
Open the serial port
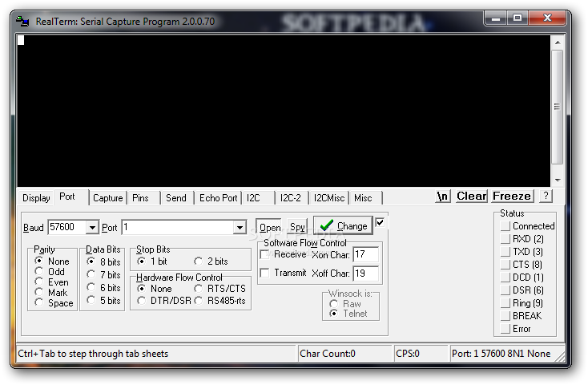click(x=270, y=227)
